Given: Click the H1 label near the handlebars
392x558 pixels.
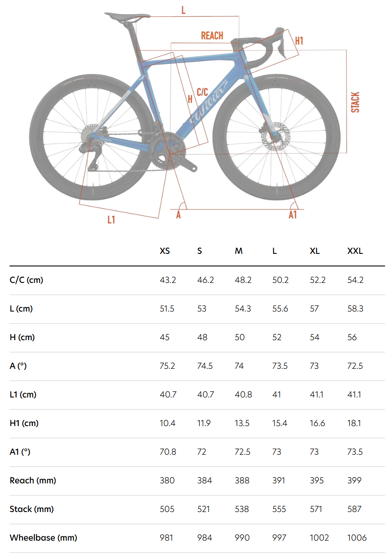Looking at the screenshot, I should click(299, 41).
